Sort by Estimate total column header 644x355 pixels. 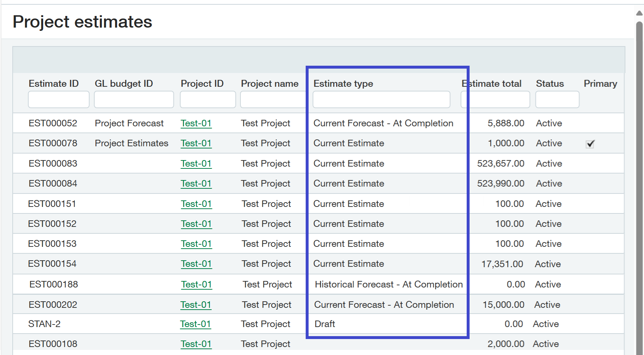pyautogui.click(x=492, y=83)
